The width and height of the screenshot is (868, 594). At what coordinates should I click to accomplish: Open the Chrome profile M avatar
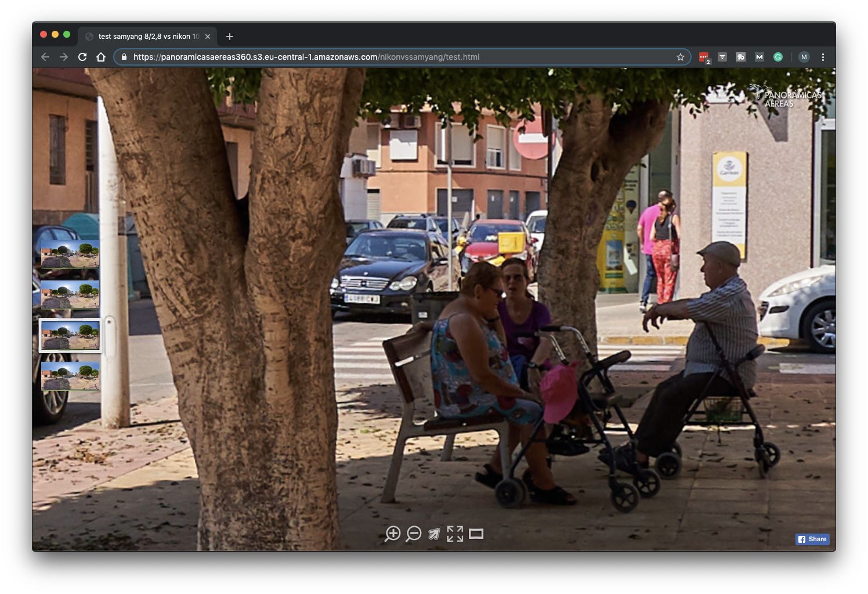click(x=804, y=57)
